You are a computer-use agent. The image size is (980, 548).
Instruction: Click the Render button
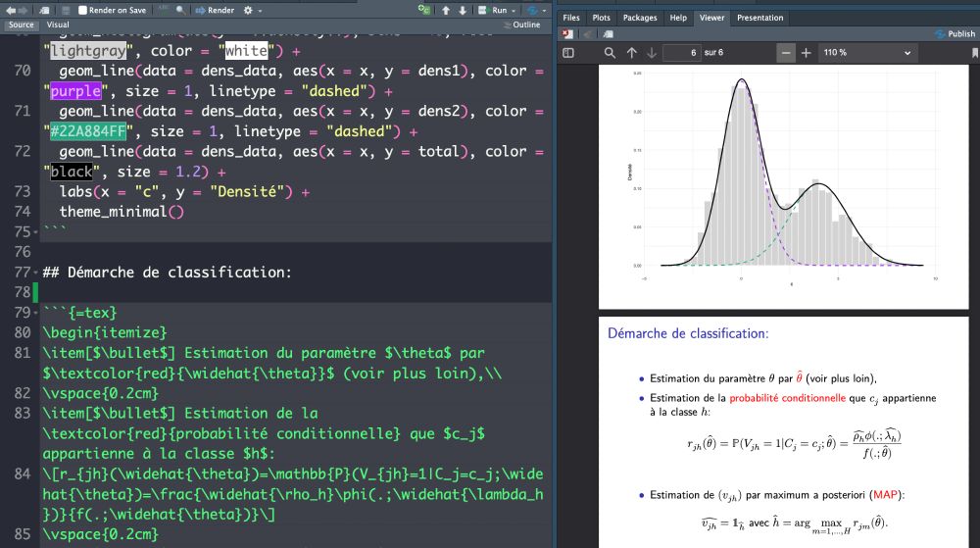[x=215, y=10]
